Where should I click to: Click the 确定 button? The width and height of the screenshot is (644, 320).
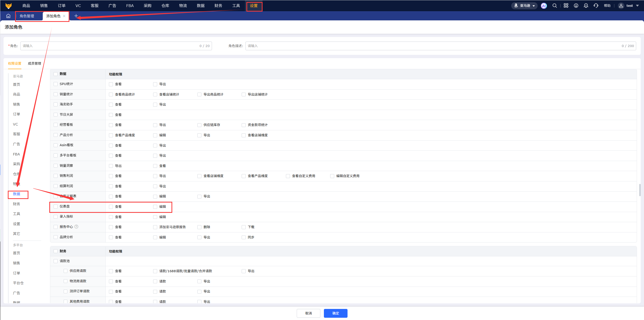coord(335,313)
